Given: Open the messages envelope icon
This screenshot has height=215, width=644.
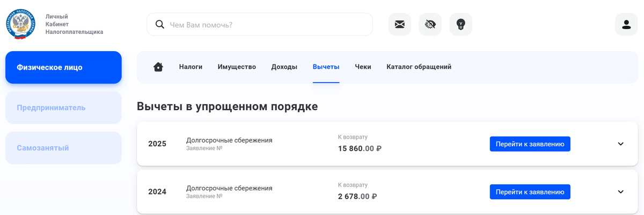Looking at the screenshot, I should tap(399, 24).
